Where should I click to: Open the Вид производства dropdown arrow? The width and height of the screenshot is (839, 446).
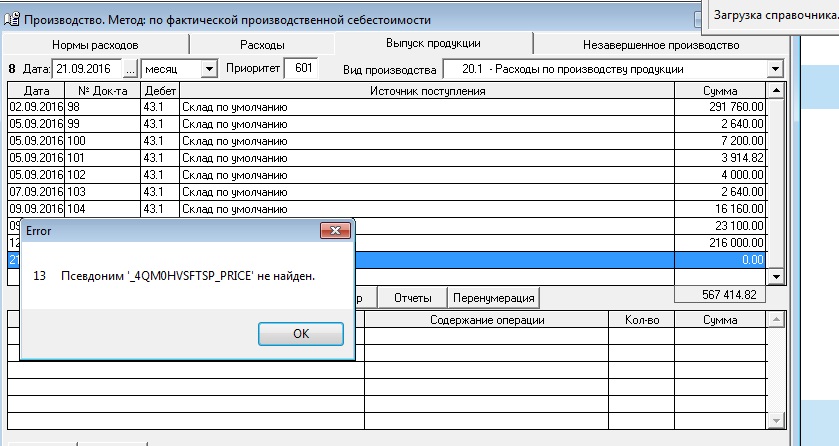click(x=775, y=69)
